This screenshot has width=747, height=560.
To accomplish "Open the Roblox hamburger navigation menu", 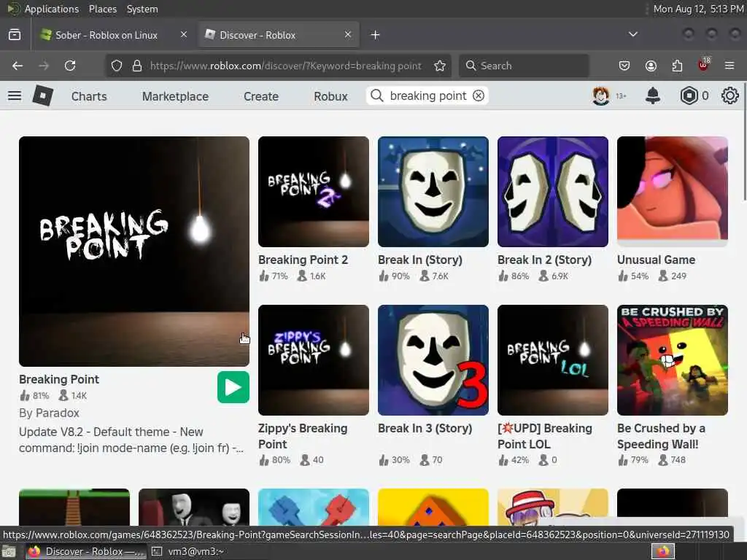I will pyautogui.click(x=15, y=96).
